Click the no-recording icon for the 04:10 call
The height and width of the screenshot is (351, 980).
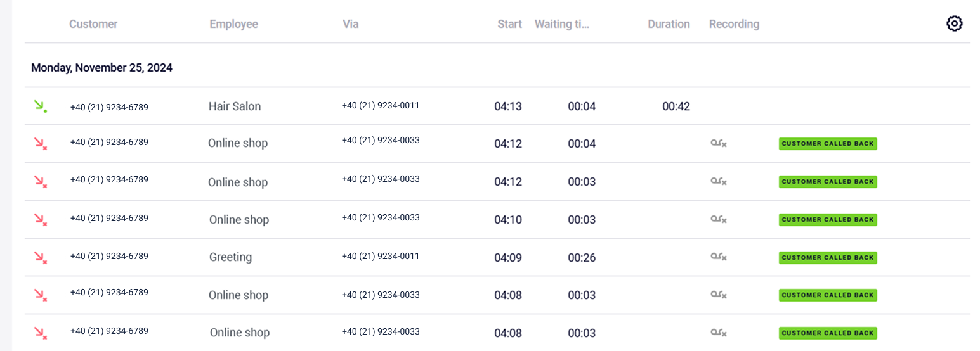point(718,219)
